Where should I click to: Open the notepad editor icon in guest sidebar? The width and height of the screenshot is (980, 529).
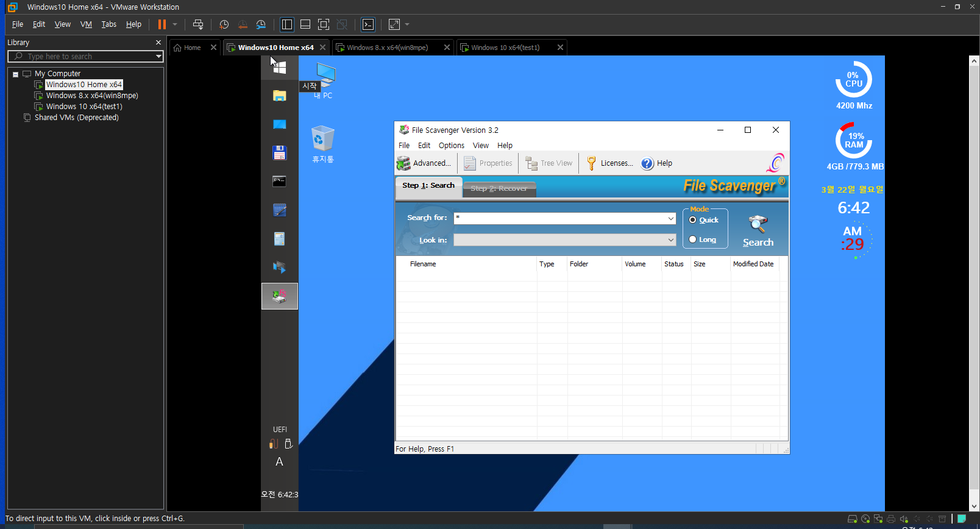280,210
